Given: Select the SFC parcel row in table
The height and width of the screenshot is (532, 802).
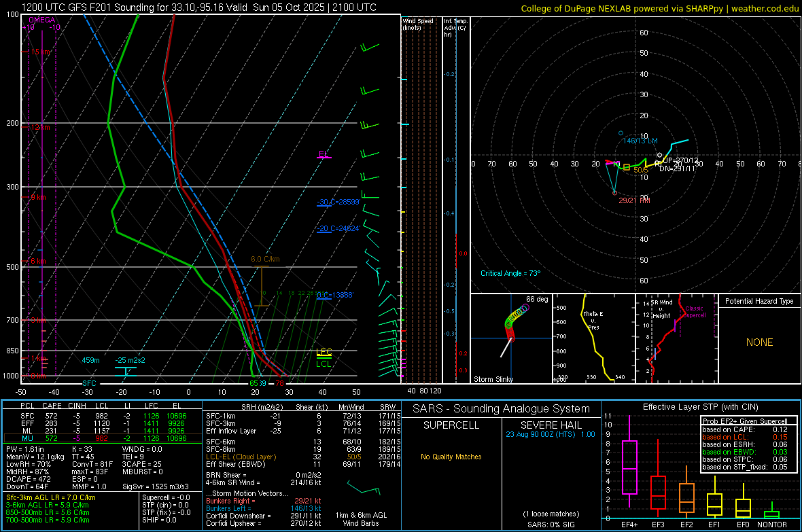Looking at the screenshot, I should pos(103,416).
